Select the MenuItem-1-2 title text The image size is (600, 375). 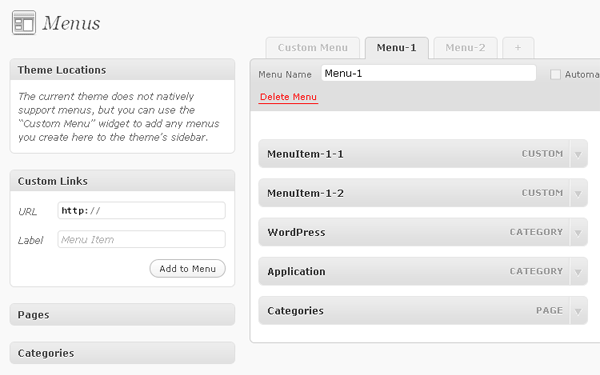pyautogui.click(x=305, y=193)
